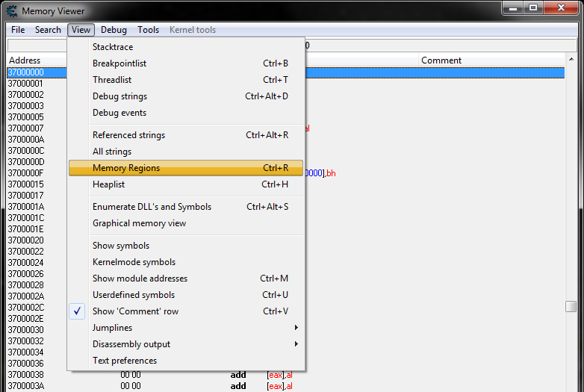Enable Kernelmode symbols option
Image resolution: width=584 pixels, height=392 pixels.
click(x=134, y=262)
